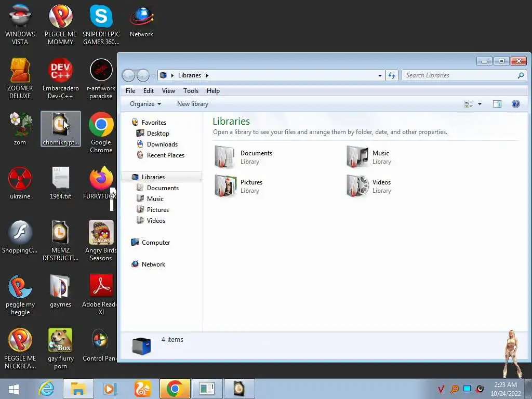
Task: Select the gaymes desktop icon
Action: [x=60, y=291]
